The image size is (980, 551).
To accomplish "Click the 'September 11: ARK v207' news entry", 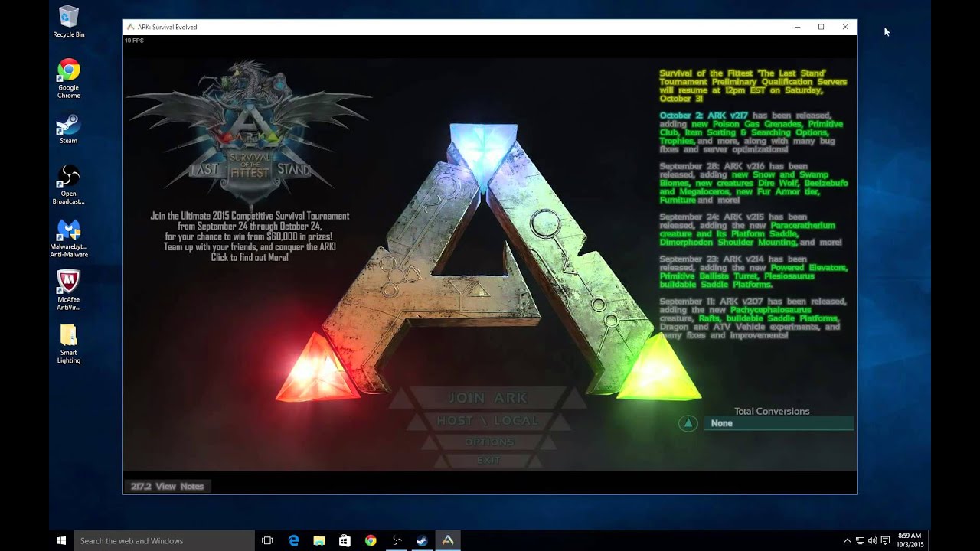I will (753, 318).
